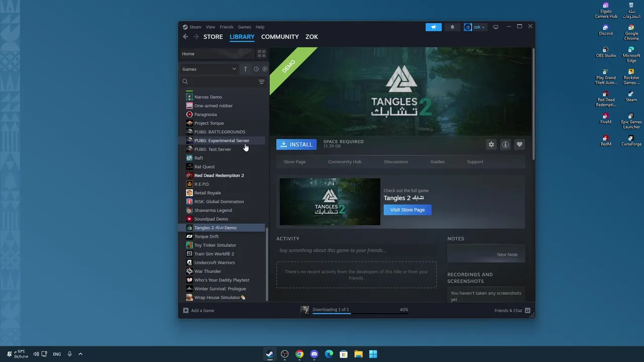Screen dimensions: 644x362
Task: Open Google Chrome from the taskbar
Action: [299, 354]
